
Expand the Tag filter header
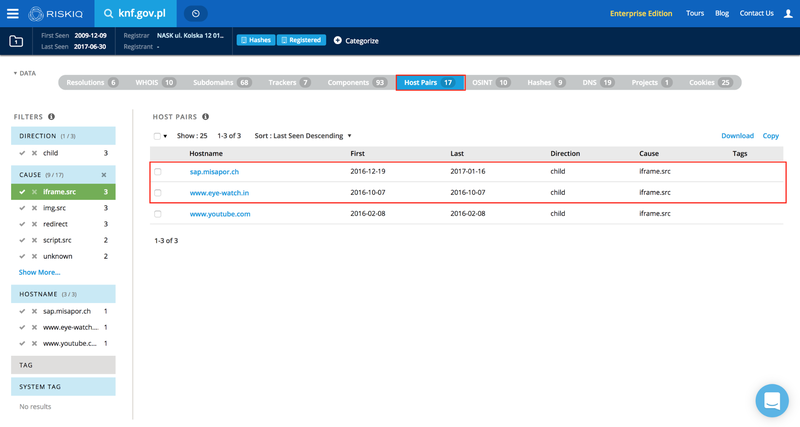[63, 365]
